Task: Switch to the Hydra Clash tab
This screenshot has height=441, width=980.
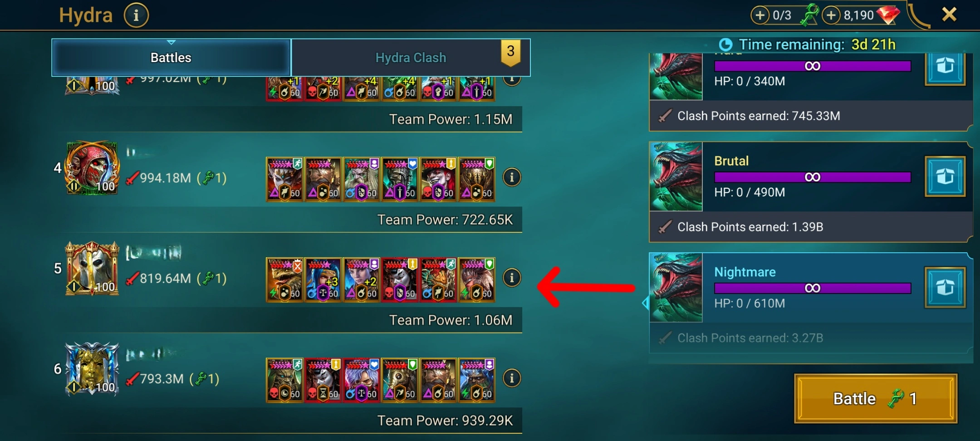Action: (411, 58)
